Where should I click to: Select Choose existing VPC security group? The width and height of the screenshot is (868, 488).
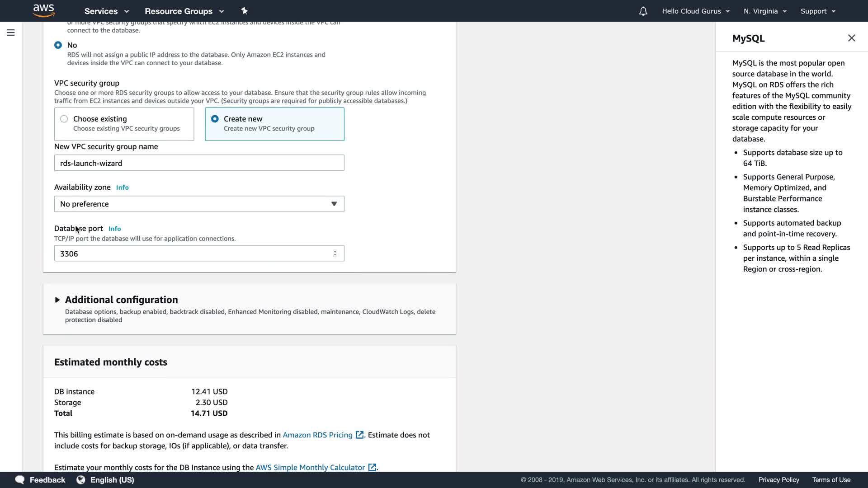[x=64, y=119]
